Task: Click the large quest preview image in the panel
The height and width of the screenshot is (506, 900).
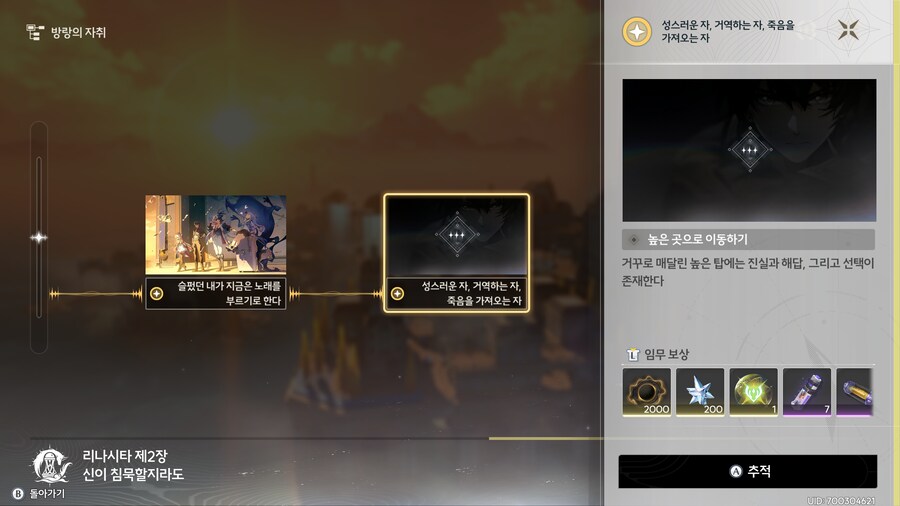Action: point(749,150)
